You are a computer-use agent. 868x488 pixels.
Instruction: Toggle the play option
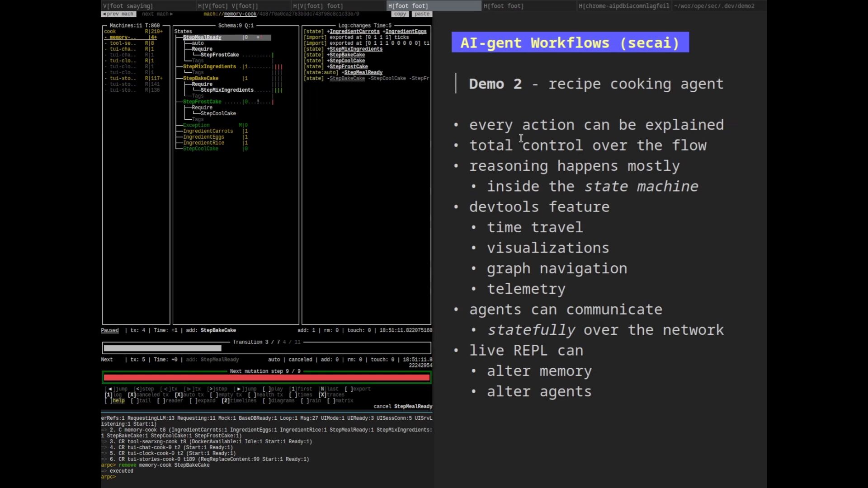[x=273, y=389]
